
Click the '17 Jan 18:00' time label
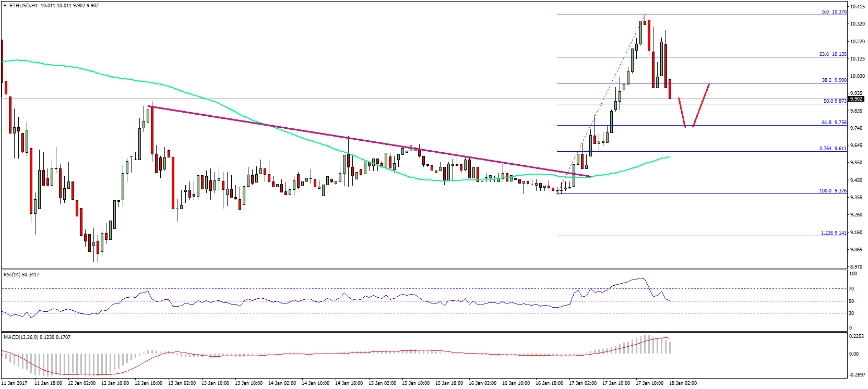click(650, 383)
